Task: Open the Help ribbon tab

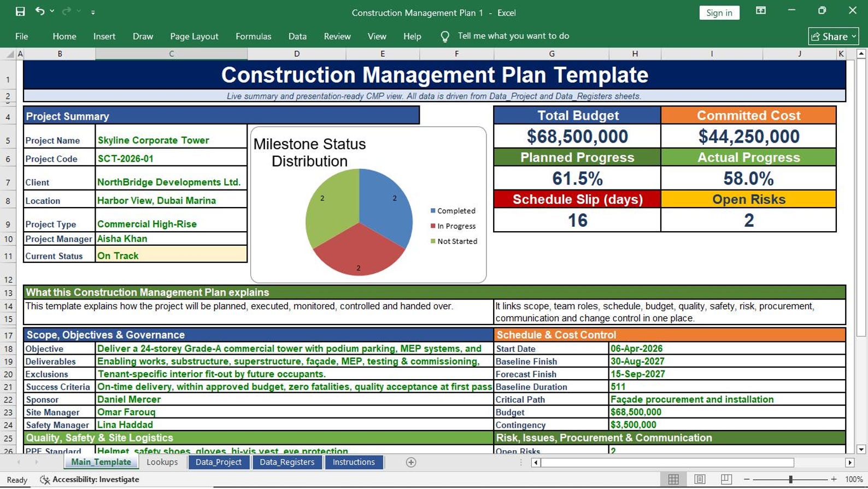Action: pyautogui.click(x=412, y=36)
